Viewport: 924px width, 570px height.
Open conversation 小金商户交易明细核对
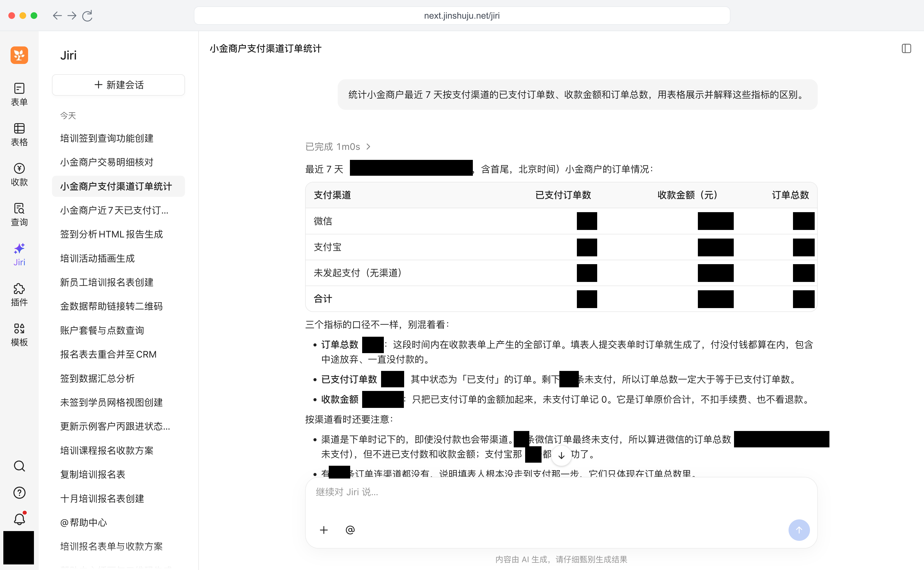[118, 162]
